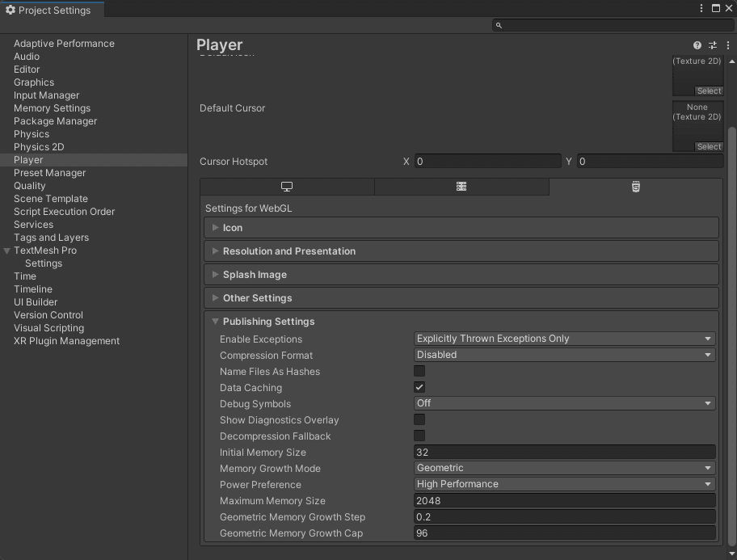737x560 pixels.
Task: Click the Geometric Memory Growth Cap field
Action: [565, 533]
